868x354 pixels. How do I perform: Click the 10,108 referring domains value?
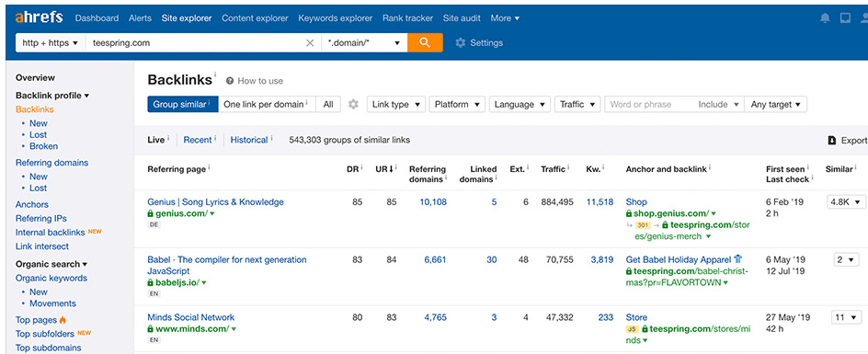(x=433, y=201)
